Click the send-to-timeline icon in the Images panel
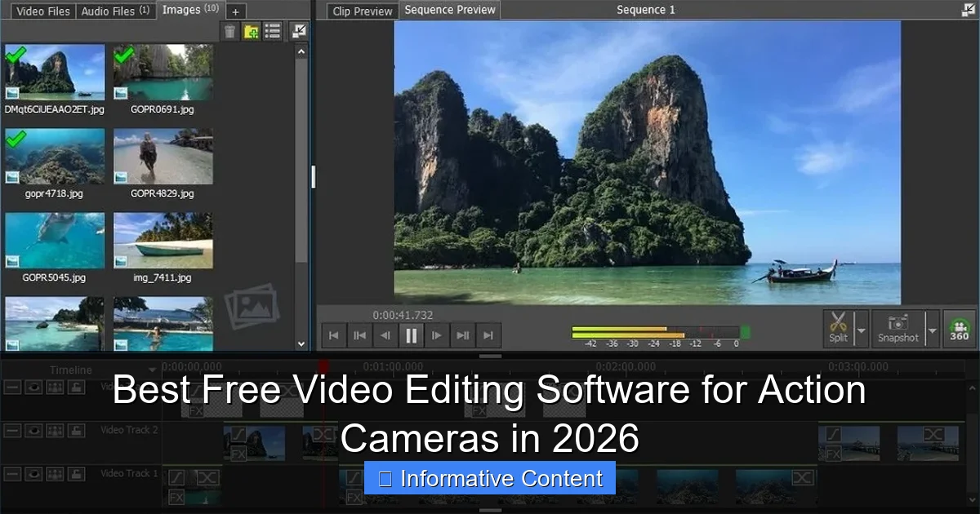 click(x=300, y=31)
